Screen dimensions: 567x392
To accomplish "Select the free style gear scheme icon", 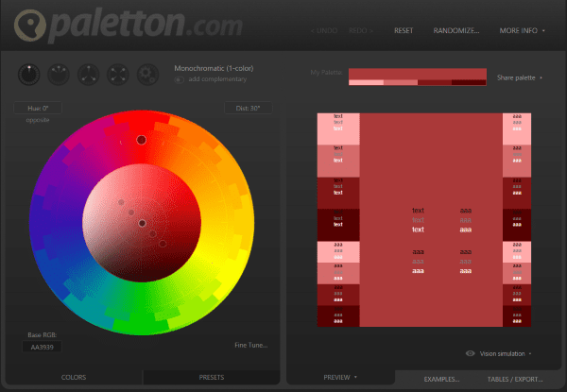I will coord(147,75).
